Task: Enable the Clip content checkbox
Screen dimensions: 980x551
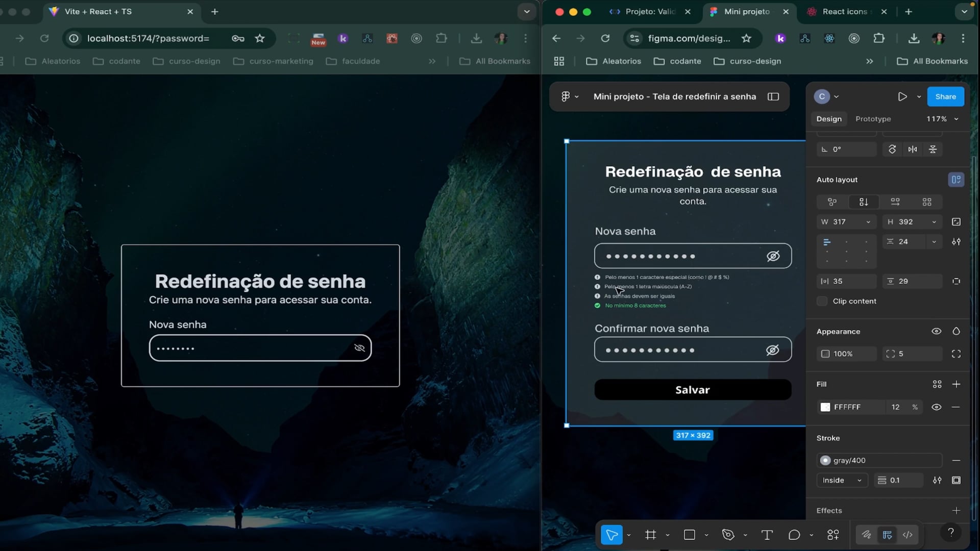Action: (822, 301)
